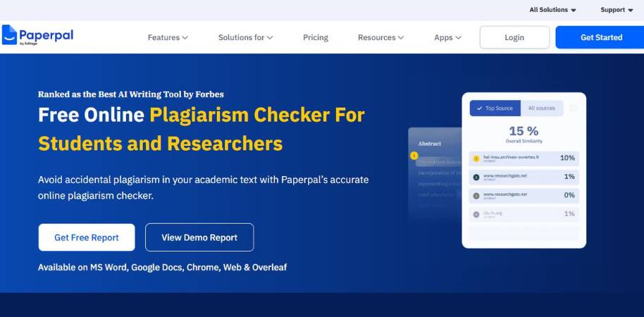The image size is (644, 317).
Task: Open the All Solutions top bar menu
Action: tap(552, 10)
